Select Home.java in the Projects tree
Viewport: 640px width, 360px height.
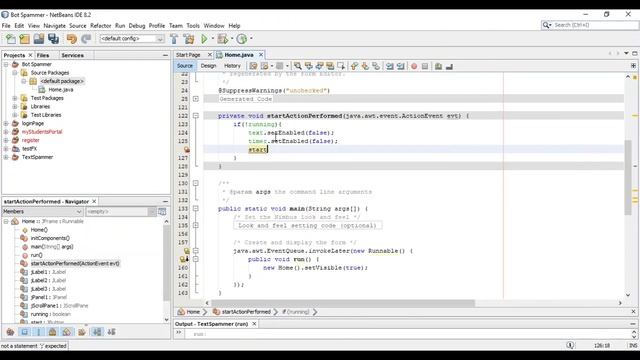[61, 90]
